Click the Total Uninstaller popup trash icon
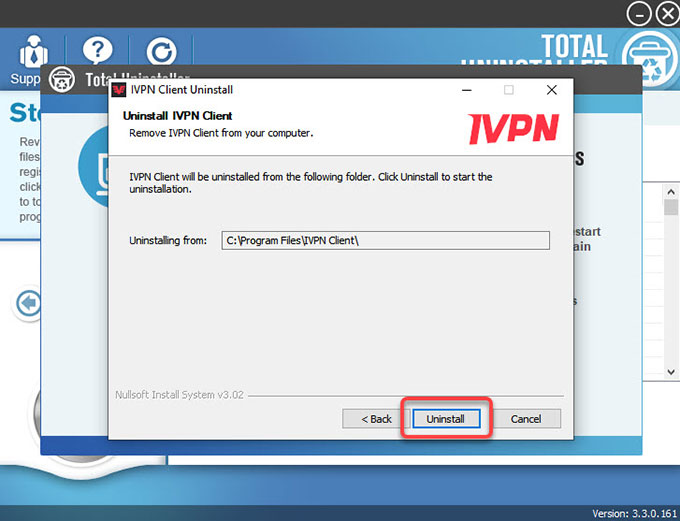The image size is (680, 521). [x=62, y=80]
